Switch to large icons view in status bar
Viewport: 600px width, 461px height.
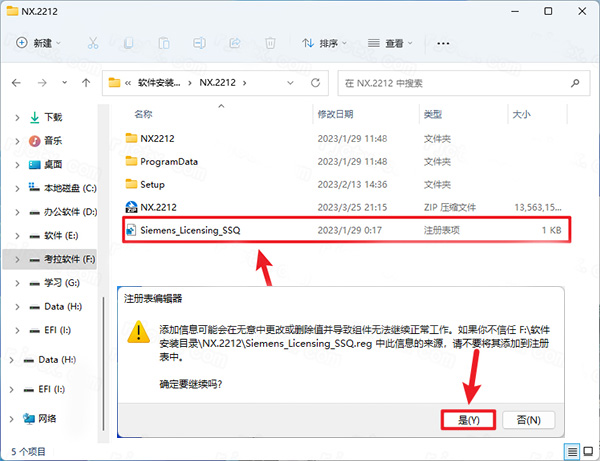click(588, 452)
